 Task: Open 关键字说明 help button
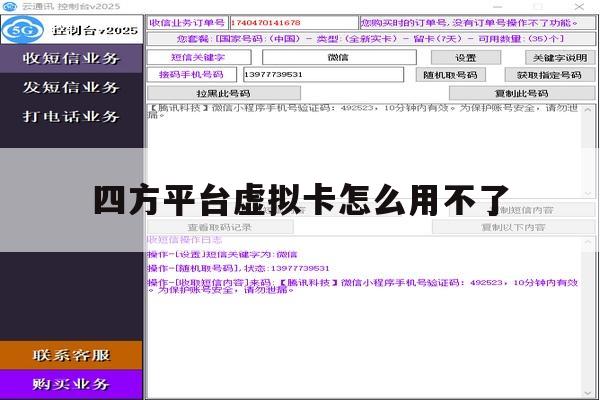tap(560, 58)
